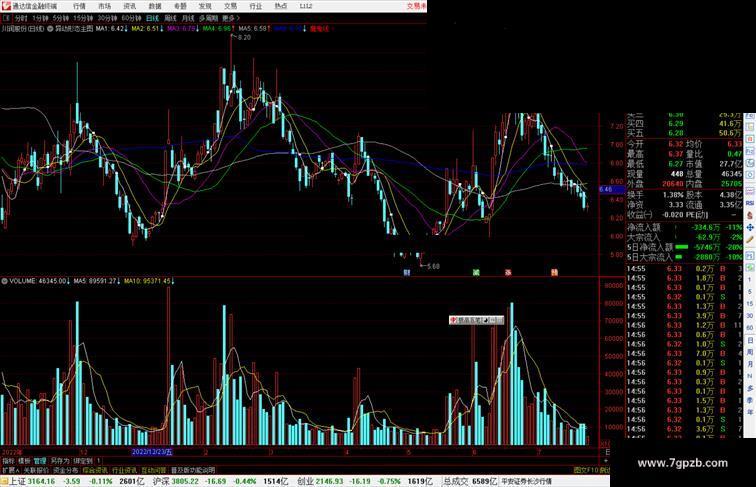Click the 买五 6.28 order row
Screen dimensions: 756x487
tap(684, 133)
